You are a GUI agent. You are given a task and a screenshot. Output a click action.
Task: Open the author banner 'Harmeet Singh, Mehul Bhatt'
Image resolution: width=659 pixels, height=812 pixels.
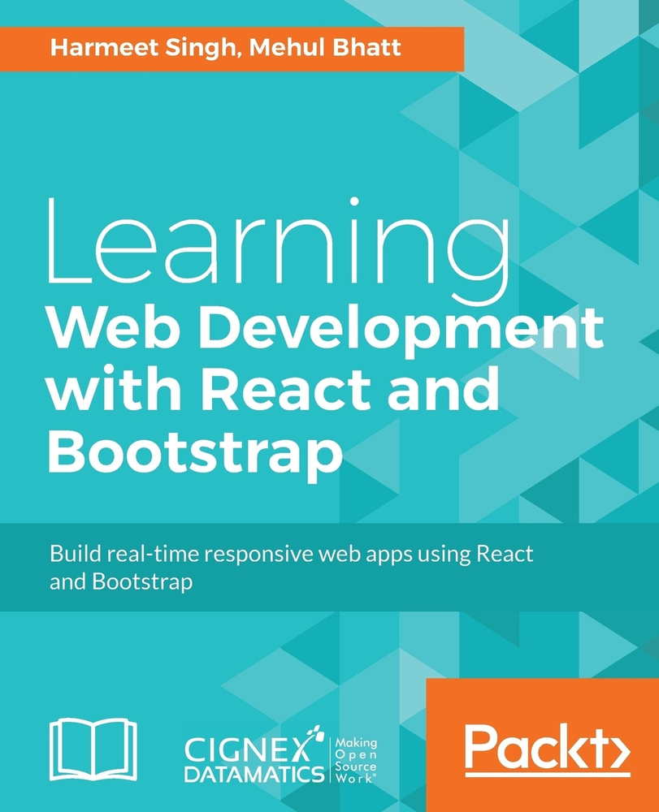coord(233,47)
